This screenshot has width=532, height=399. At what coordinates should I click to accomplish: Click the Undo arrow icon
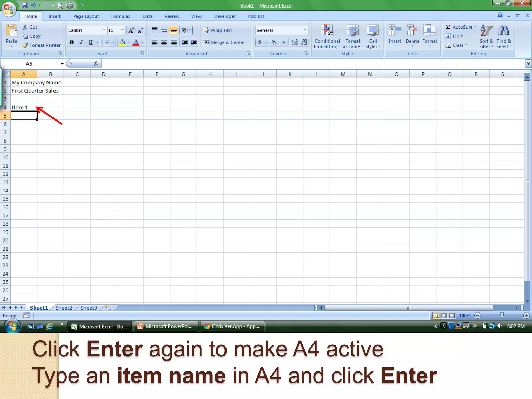click(34, 5)
